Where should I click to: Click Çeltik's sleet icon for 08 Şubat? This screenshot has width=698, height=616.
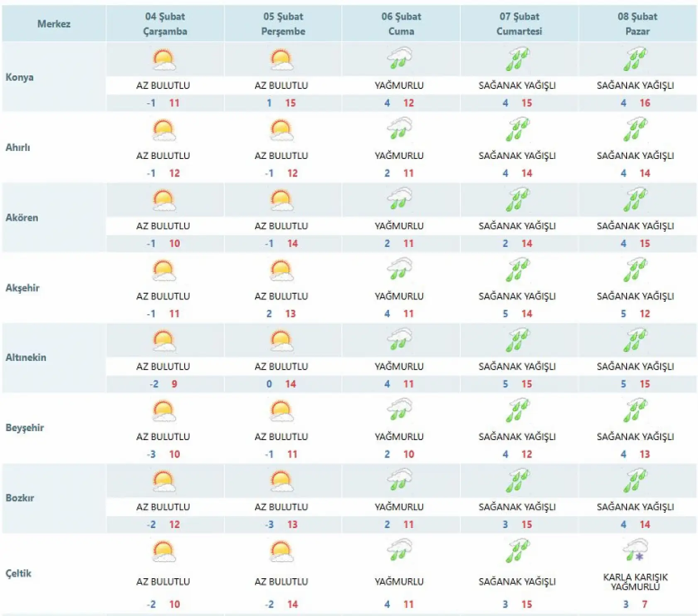click(635, 550)
